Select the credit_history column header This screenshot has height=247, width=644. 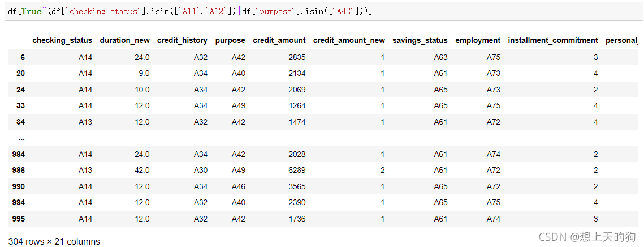tap(183, 40)
